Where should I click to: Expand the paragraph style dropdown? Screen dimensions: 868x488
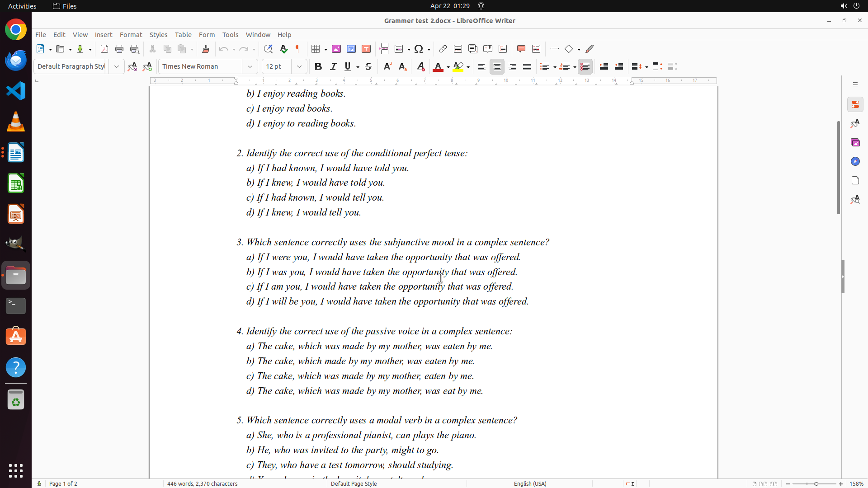[117, 66]
